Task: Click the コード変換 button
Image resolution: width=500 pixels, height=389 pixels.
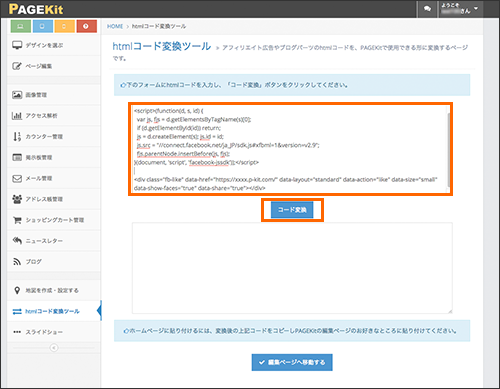Action: 292,210
